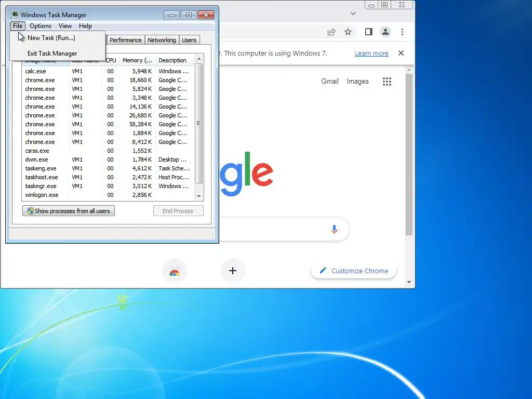Open Chrome tab search chevron

pyautogui.click(x=353, y=14)
